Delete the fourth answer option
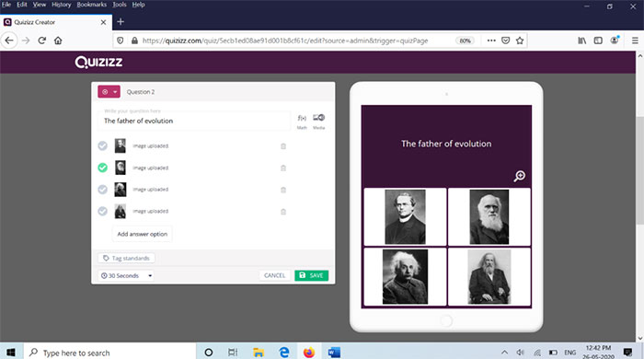 [x=283, y=212]
